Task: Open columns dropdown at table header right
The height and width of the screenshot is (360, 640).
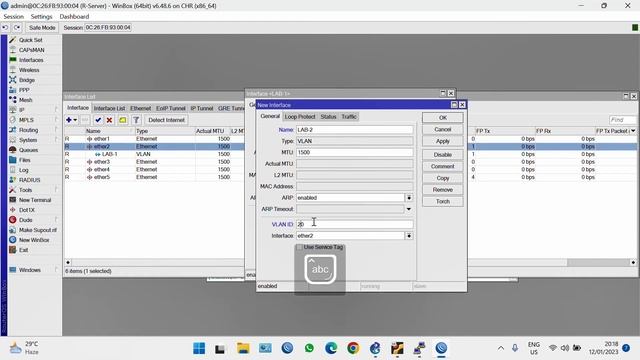Action: (633, 131)
